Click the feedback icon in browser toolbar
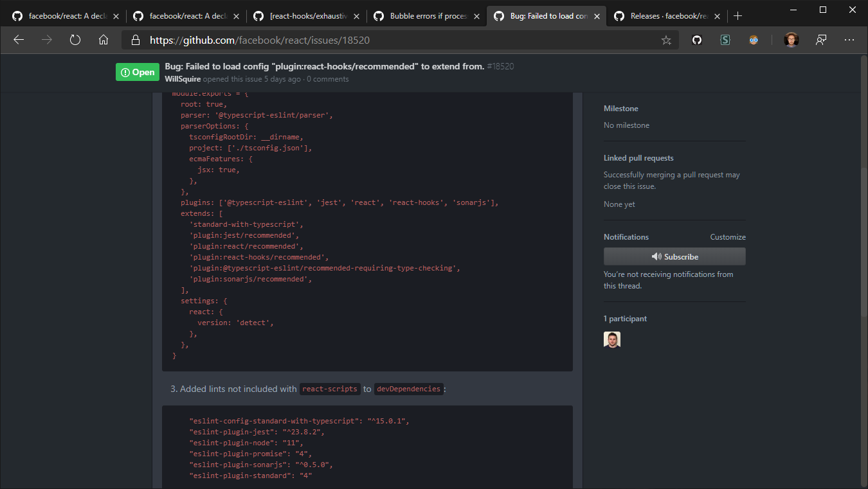The height and width of the screenshot is (489, 868). (x=821, y=40)
